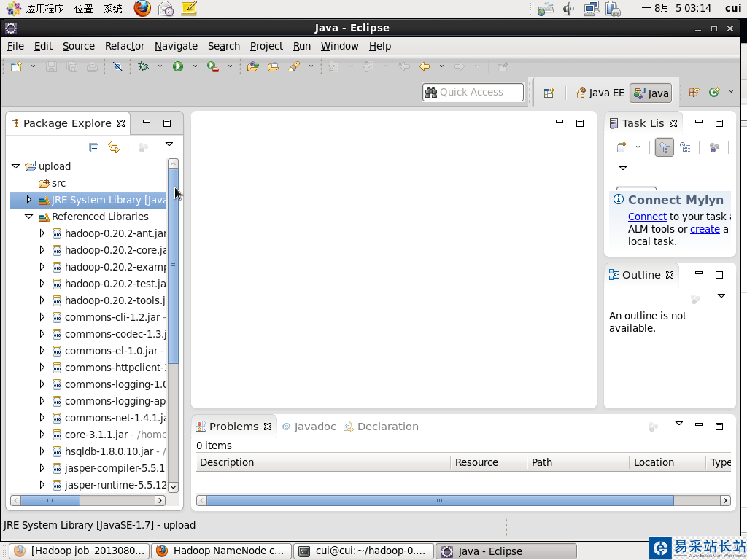Image resolution: width=747 pixels, height=560 pixels.
Task: Click Collapse All in Package Explorer
Action: tap(94, 147)
